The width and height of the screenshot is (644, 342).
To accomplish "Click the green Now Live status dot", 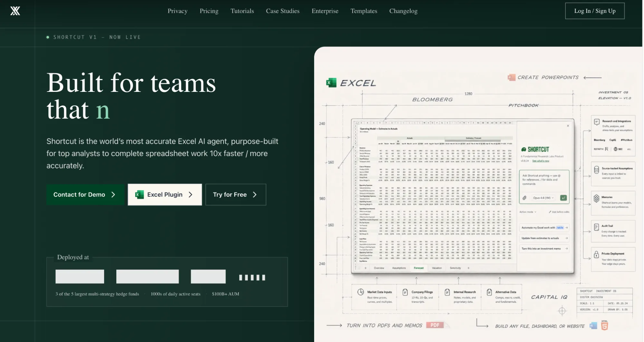I will [48, 37].
